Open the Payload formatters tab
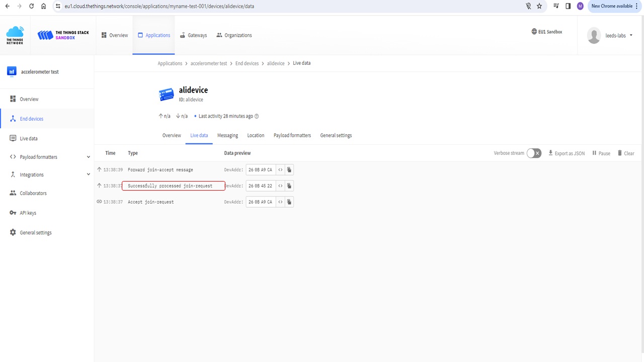The image size is (644, 362). (292, 135)
